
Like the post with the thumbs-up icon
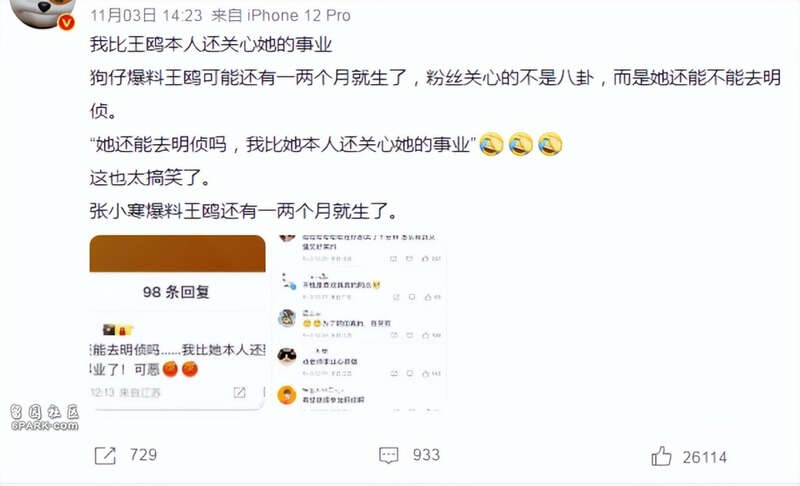click(661, 456)
